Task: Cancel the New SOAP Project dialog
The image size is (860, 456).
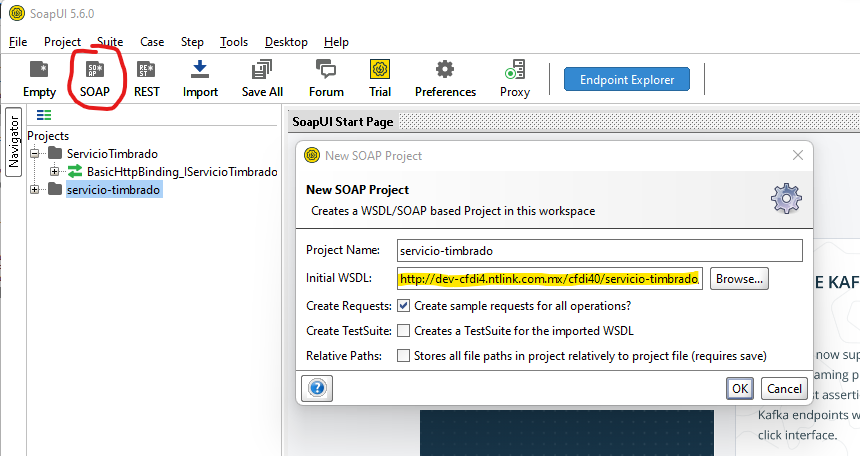Action: click(x=784, y=389)
